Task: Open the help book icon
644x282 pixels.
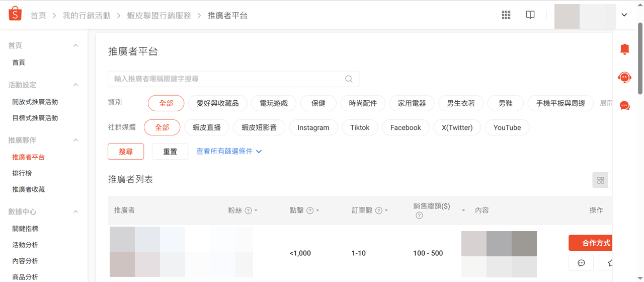Action: pyautogui.click(x=530, y=15)
